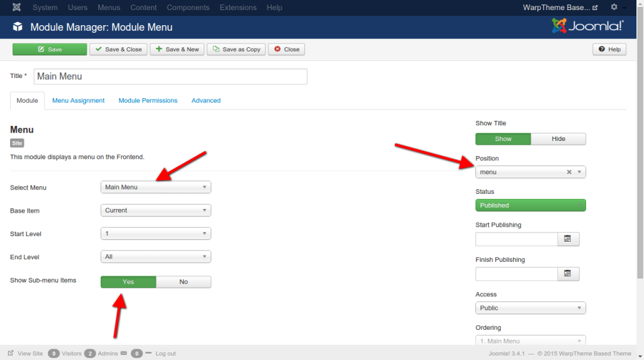Viewport: 644px width, 360px height.
Task: Open the Extensions menu
Action: tap(238, 8)
